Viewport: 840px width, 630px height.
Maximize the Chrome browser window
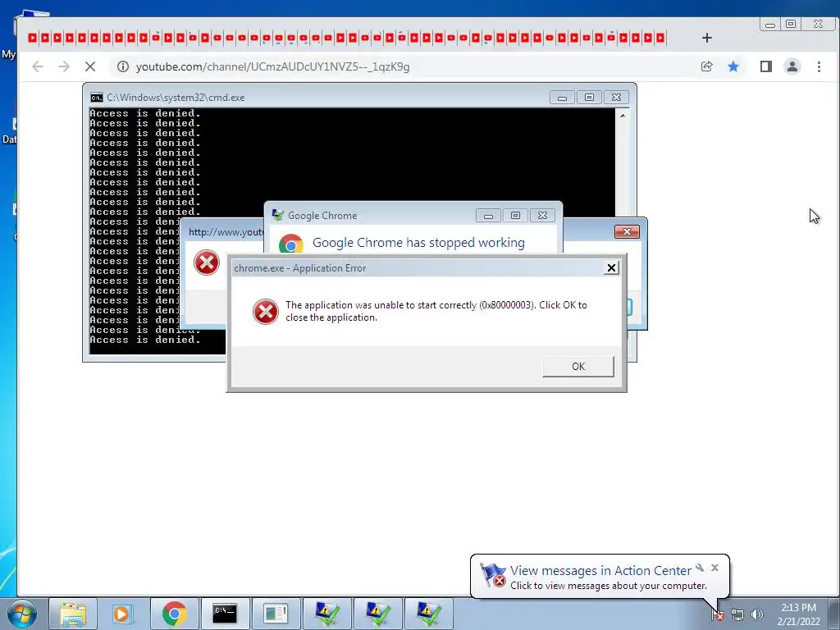791,24
